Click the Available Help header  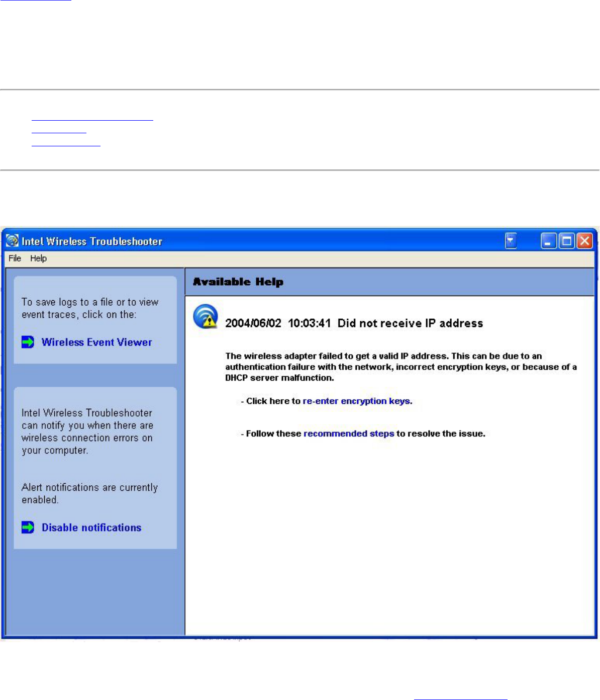(x=238, y=282)
